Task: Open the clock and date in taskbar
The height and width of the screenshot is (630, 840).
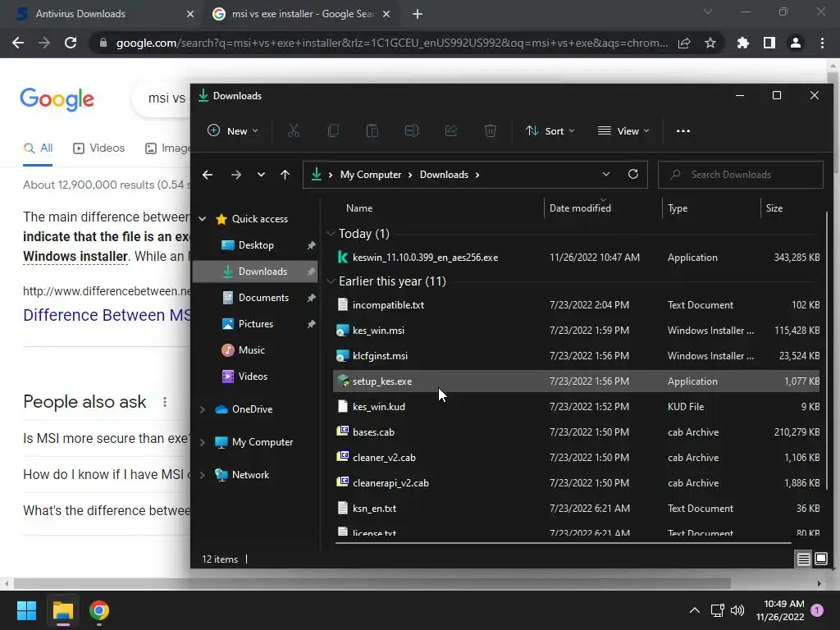Action: coord(780,610)
